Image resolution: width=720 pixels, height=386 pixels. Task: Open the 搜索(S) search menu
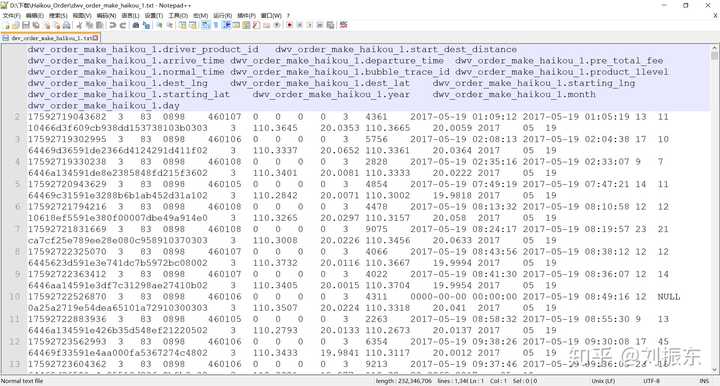[58, 16]
